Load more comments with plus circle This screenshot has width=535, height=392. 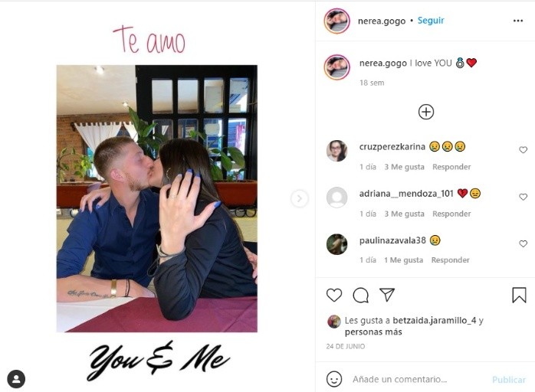click(426, 112)
